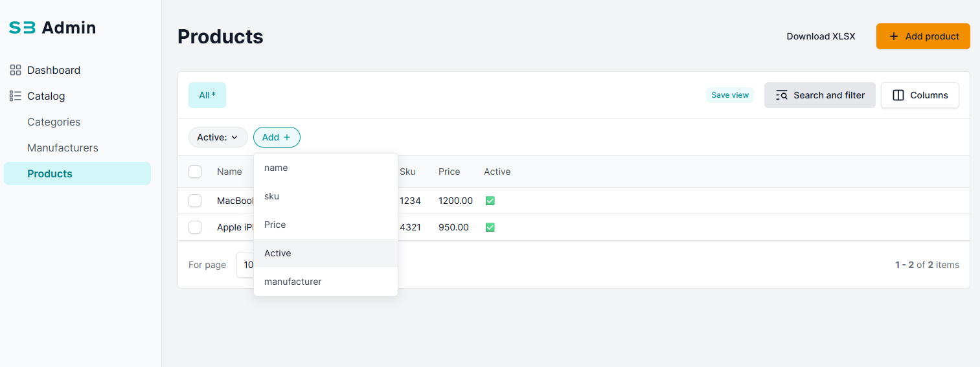Click the plus icon on Add product

(x=894, y=36)
